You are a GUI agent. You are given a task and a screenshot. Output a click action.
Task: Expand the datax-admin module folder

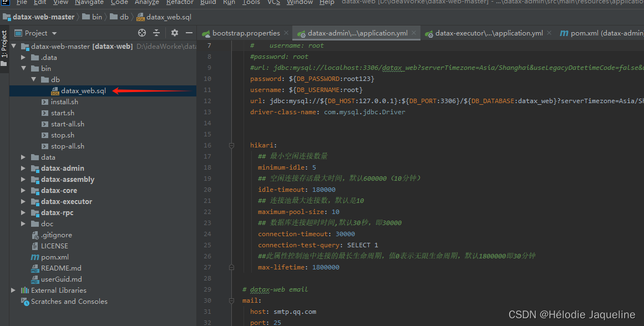click(x=23, y=169)
